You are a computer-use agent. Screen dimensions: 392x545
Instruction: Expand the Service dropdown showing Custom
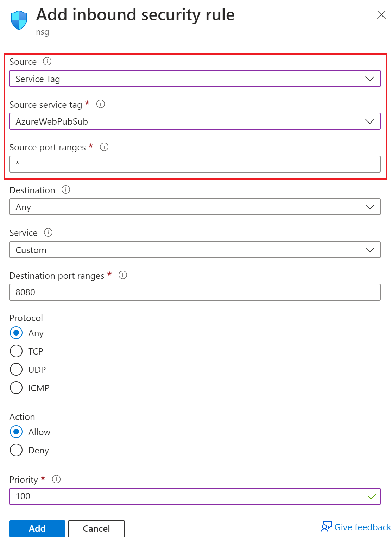point(195,250)
